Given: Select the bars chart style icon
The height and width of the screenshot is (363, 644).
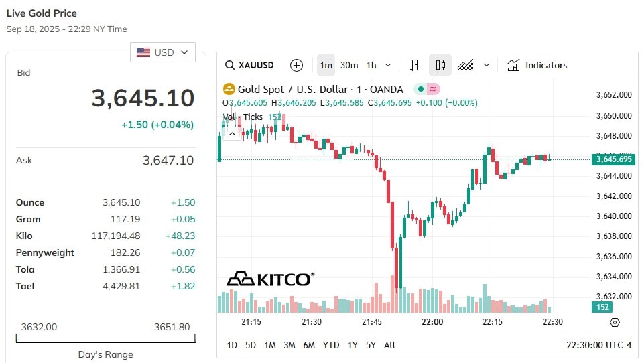Looking at the screenshot, I should (x=415, y=65).
